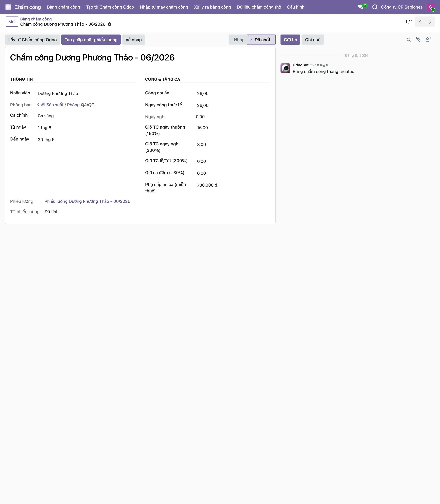Click the TT phiếu lương value Đã tính
The height and width of the screenshot is (504, 440).
coord(52,212)
